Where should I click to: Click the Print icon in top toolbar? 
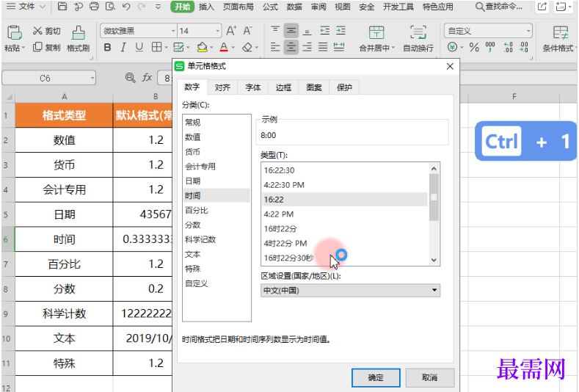(x=94, y=7)
